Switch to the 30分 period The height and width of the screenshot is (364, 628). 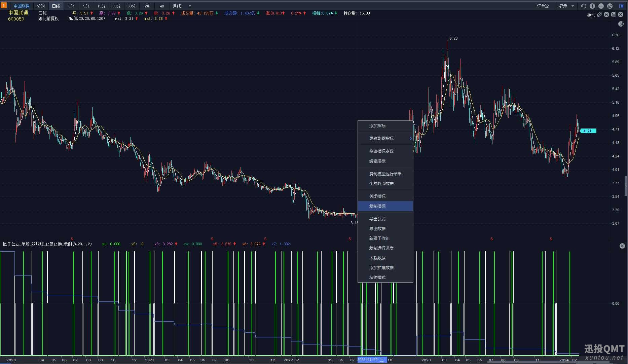(x=116, y=6)
